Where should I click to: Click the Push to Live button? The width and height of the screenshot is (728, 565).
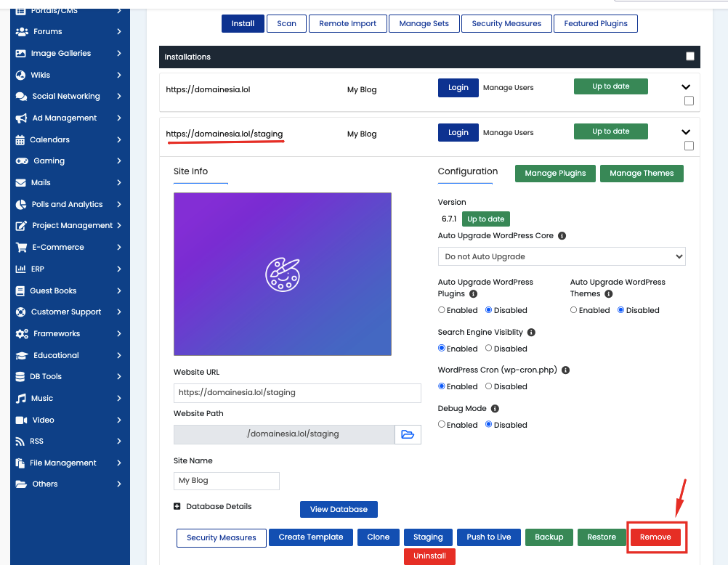[x=488, y=537]
